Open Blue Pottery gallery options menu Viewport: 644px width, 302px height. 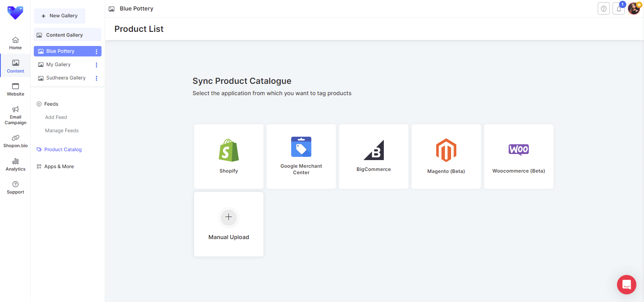tap(96, 52)
